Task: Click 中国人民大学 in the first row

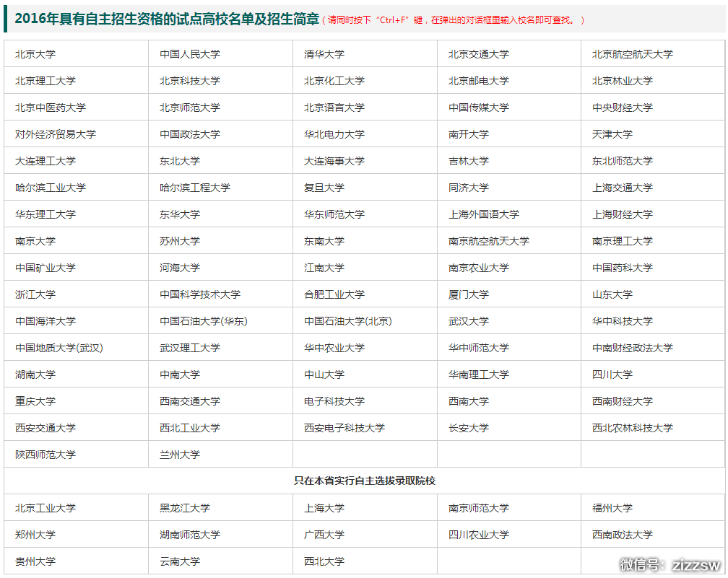Action: point(190,54)
